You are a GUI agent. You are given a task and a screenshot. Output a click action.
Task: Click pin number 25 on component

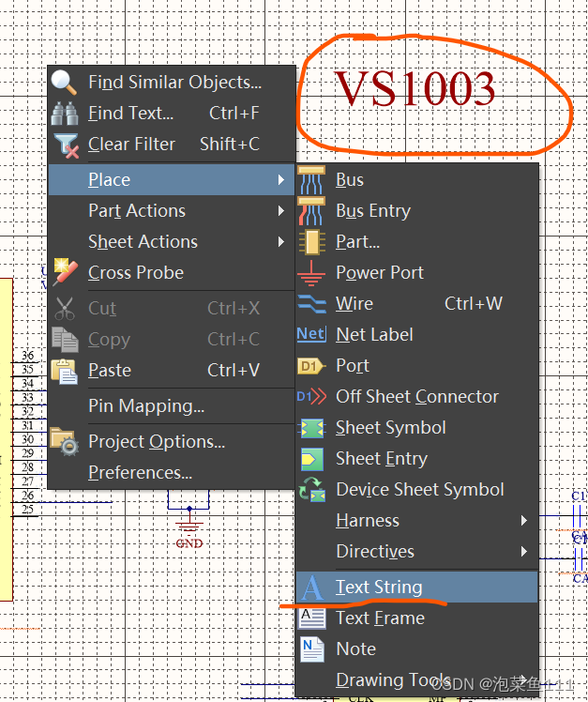28,510
